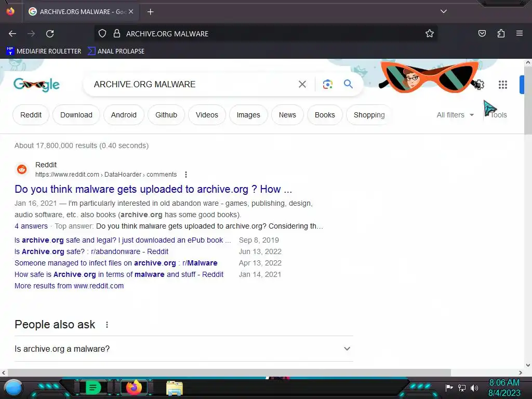Open the taskbar clock and date

(x=504, y=388)
